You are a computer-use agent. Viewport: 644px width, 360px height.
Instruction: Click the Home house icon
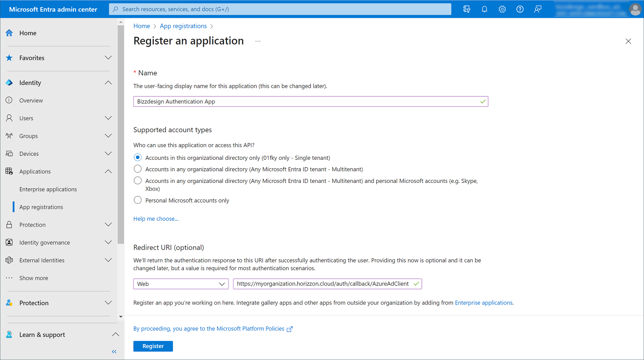[x=9, y=33]
